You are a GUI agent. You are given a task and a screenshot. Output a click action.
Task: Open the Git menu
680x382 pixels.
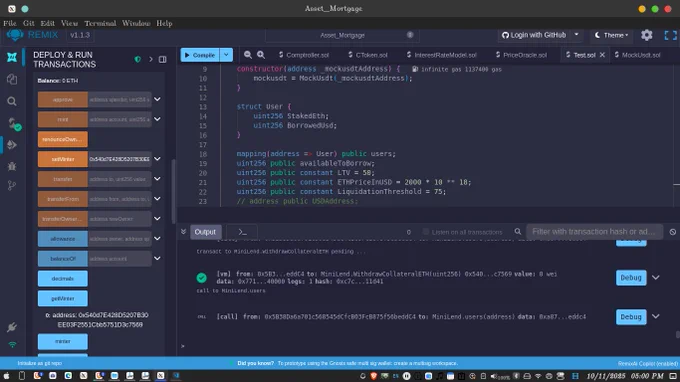29,23
